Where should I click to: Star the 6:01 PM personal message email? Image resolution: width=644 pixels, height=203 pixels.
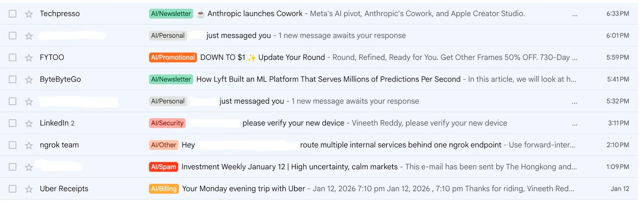(x=29, y=36)
